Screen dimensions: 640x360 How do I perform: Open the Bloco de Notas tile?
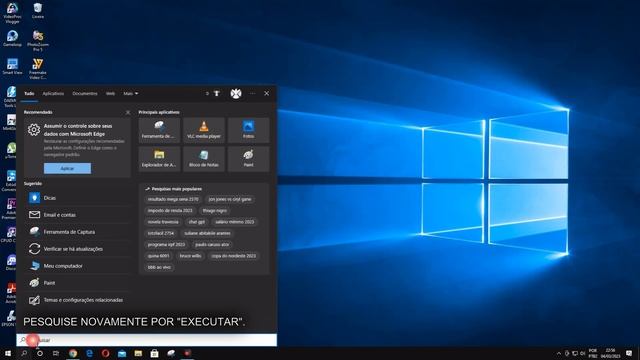(204, 159)
